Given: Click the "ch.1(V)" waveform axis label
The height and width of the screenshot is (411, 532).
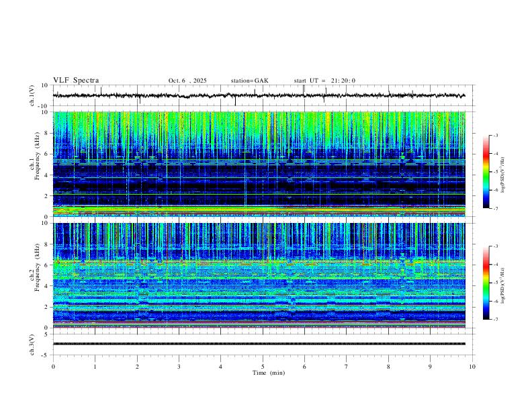Looking at the screenshot, I should tap(32, 95).
